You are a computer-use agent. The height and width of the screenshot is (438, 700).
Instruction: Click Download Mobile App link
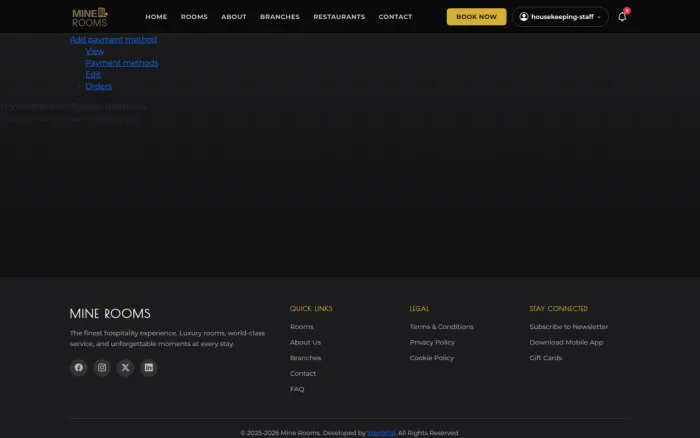(566, 342)
